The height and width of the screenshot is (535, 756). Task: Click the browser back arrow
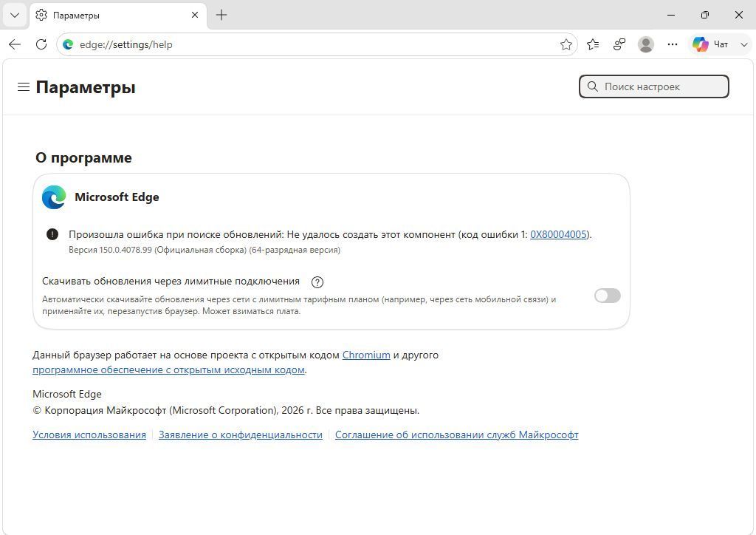point(15,44)
